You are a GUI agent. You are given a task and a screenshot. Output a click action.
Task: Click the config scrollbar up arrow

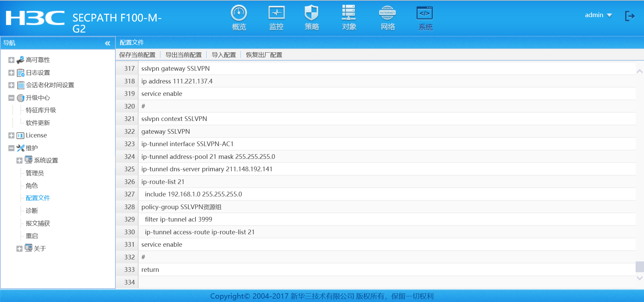pos(640,71)
